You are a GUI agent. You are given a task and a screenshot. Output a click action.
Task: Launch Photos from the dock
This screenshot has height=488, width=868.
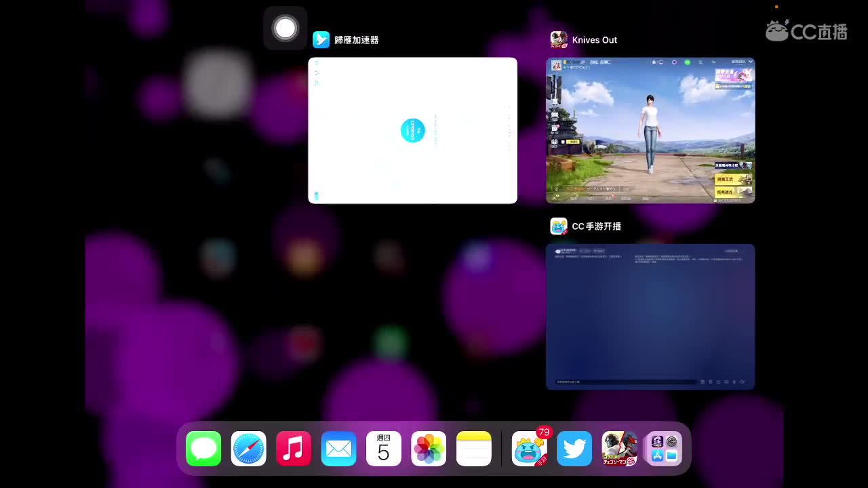pyautogui.click(x=429, y=449)
